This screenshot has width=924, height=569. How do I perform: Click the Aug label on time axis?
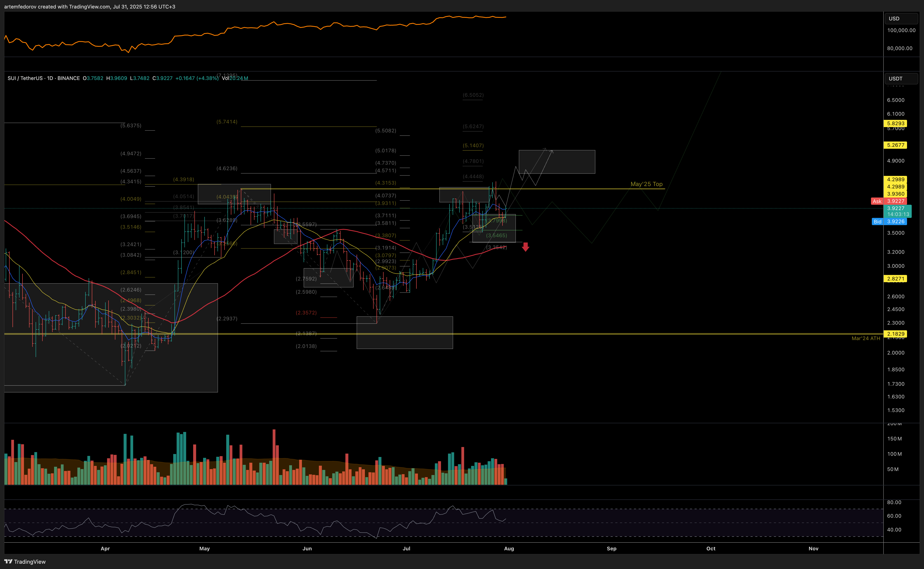point(509,549)
